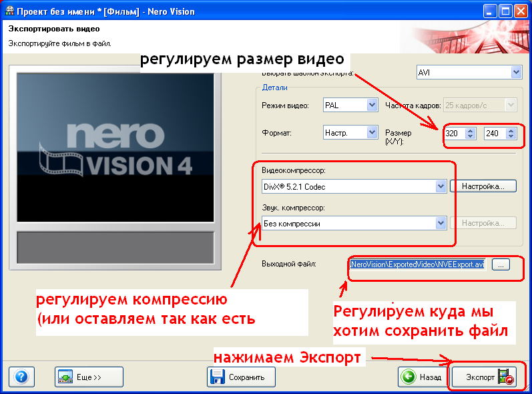Browse output file location with … button
The width and height of the screenshot is (532, 394).
(x=501, y=264)
